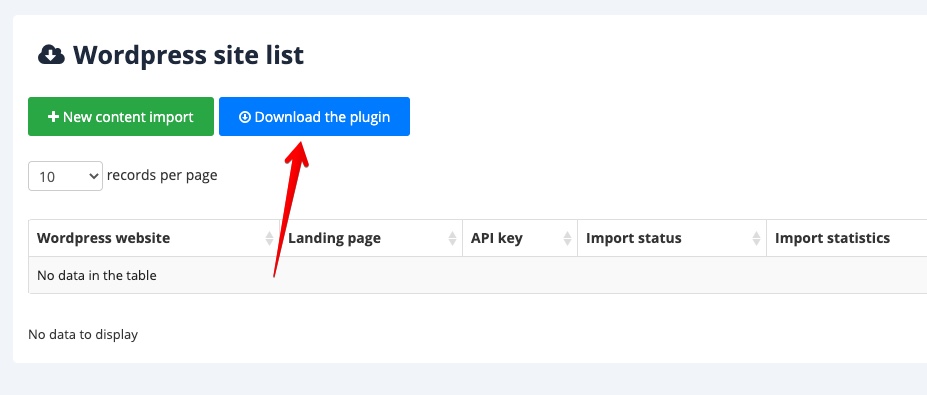Select the No data in the table row
The width and height of the screenshot is (927, 395).
[x=478, y=275]
